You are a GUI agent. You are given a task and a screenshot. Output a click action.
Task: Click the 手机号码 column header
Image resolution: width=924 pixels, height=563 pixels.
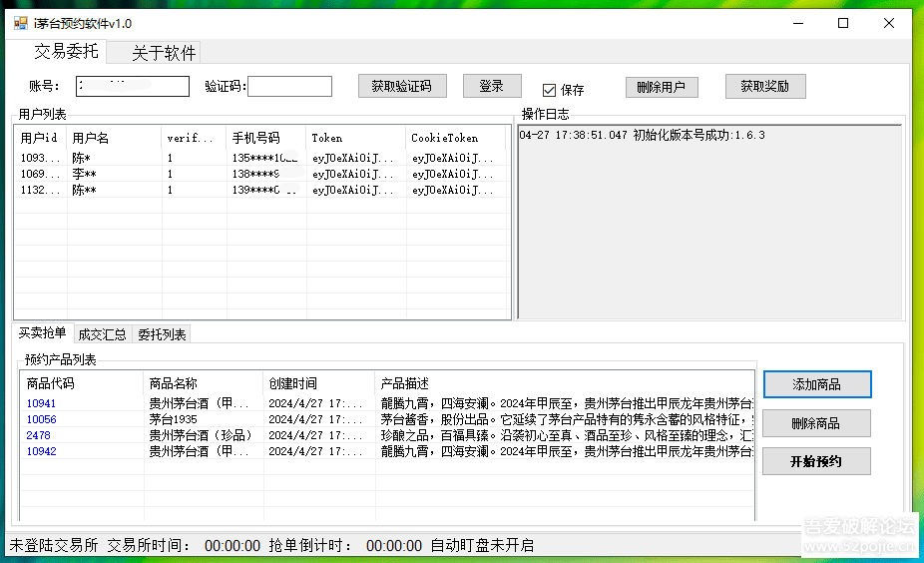(266, 138)
